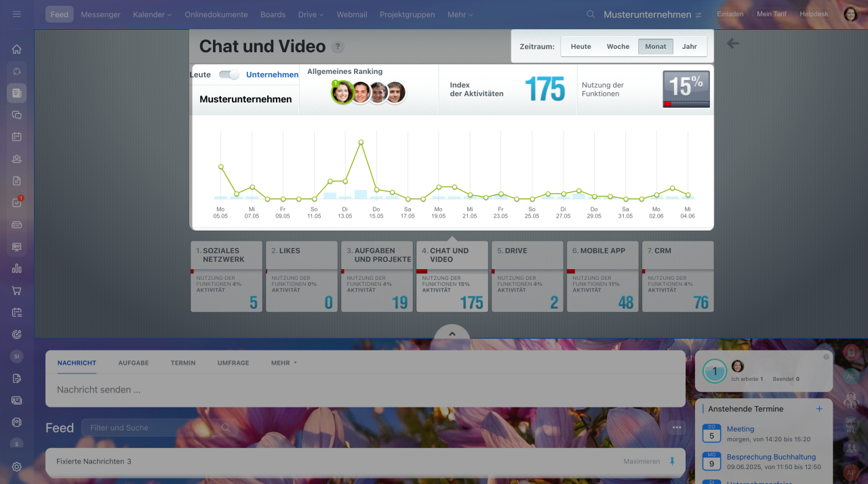Click the Filter und Suche feed search box
The width and height of the screenshot is (868, 484).
pos(159,428)
